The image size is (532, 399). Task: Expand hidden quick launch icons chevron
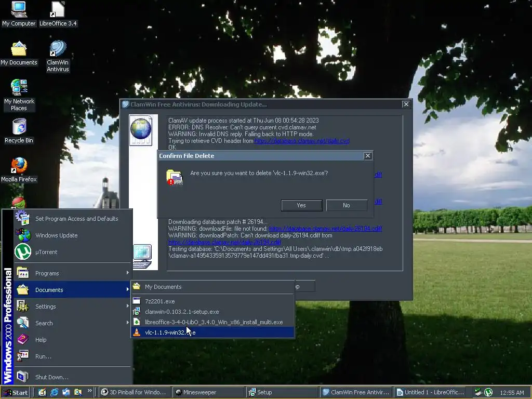click(x=89, y=391)
